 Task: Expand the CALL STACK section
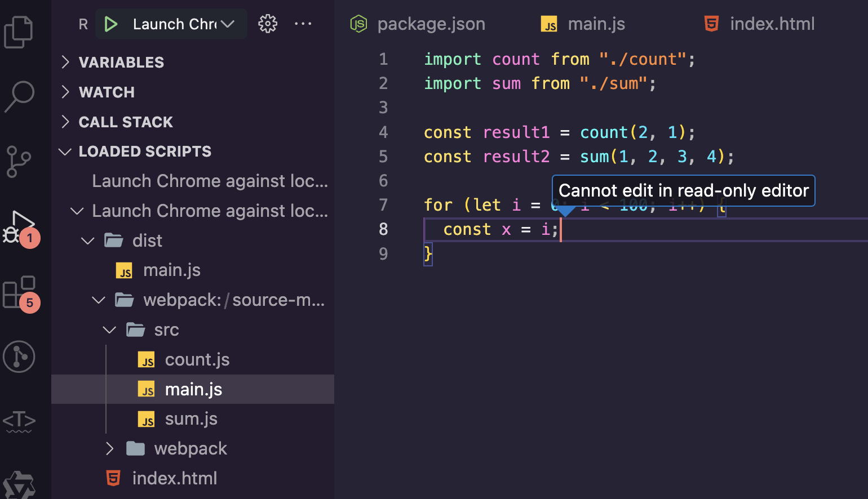pyautogui.click(x=125, y=122)
